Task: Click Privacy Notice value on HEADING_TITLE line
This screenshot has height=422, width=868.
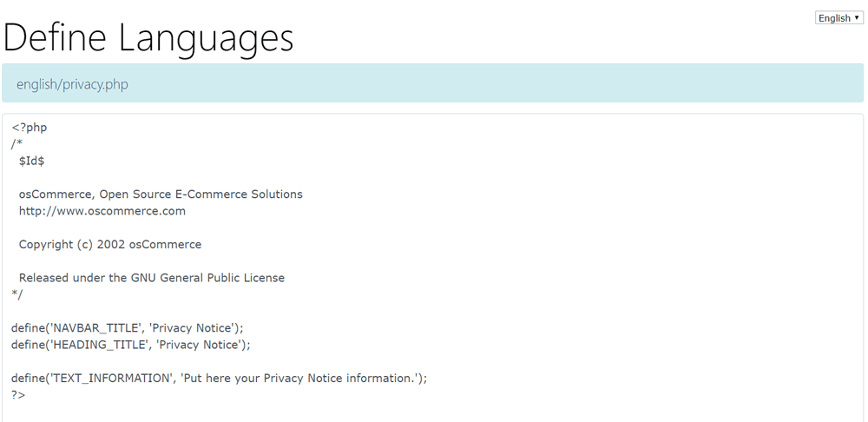Action: pos(201,345)
